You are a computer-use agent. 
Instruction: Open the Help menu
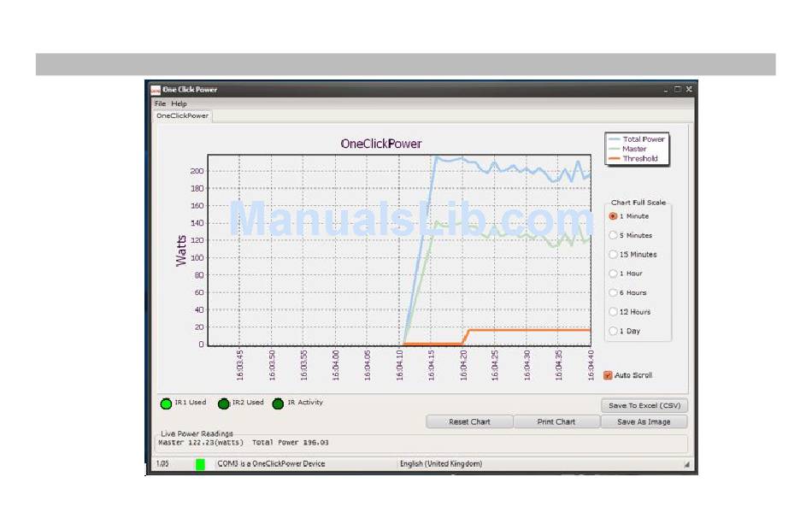point(179,103)
